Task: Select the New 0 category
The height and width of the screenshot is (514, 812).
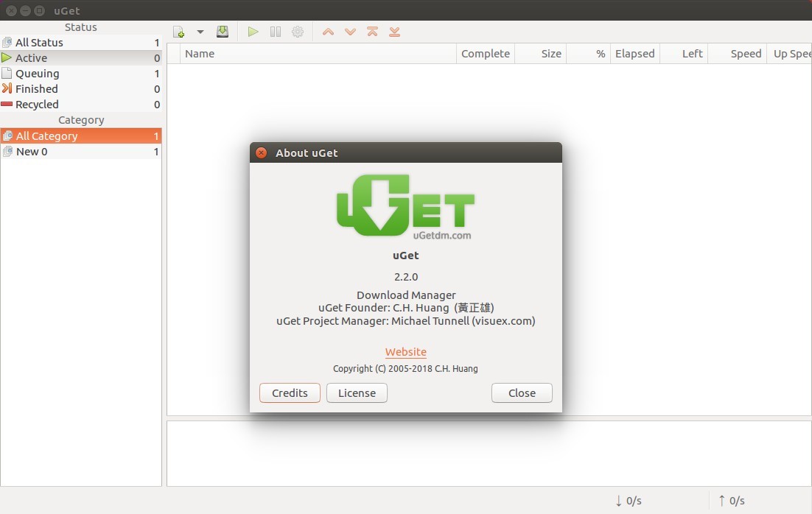Action: pyautogui.click(x=31, y=151)
